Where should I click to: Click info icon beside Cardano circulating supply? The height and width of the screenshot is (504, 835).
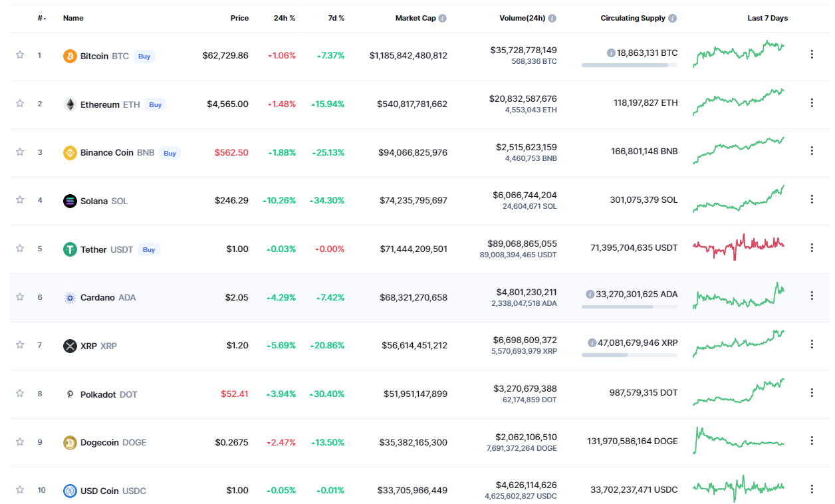590,294
